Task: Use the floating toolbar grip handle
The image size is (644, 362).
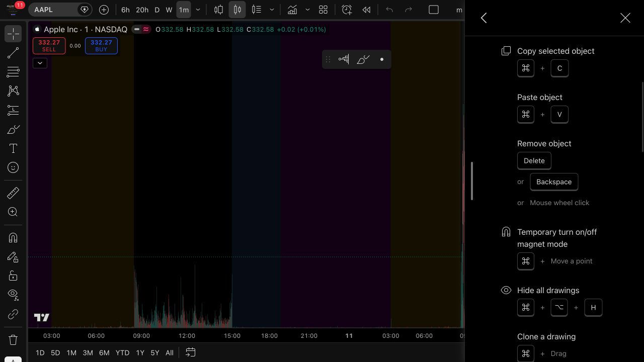Action: (x=328, y=59)
